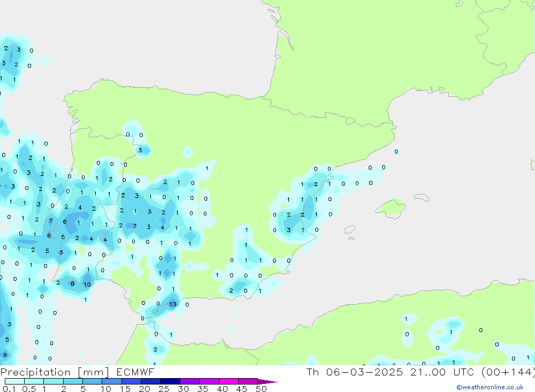Click legend scale label '0.5'
Viewport: 535px width, 392px height.
pos(29,389)
